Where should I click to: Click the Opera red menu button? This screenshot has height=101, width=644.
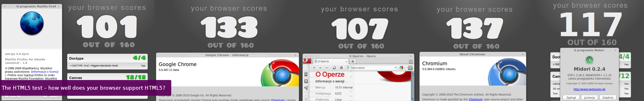pos(307,61)
